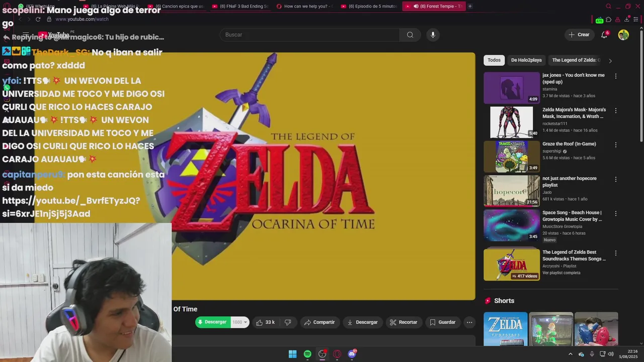Image resolution: width=644 pixels, height=362 pixels.
Task: Switch to the Cancion epica que us tab
Action: point(176,6)
